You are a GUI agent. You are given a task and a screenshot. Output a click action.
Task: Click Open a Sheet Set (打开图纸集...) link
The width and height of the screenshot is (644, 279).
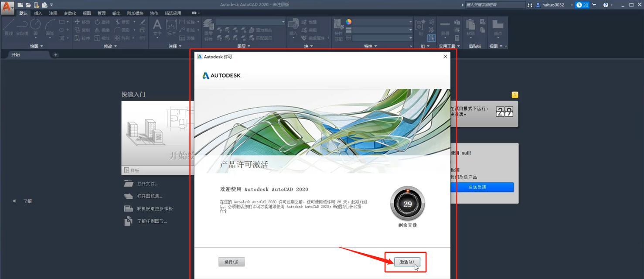click(150, 196)
